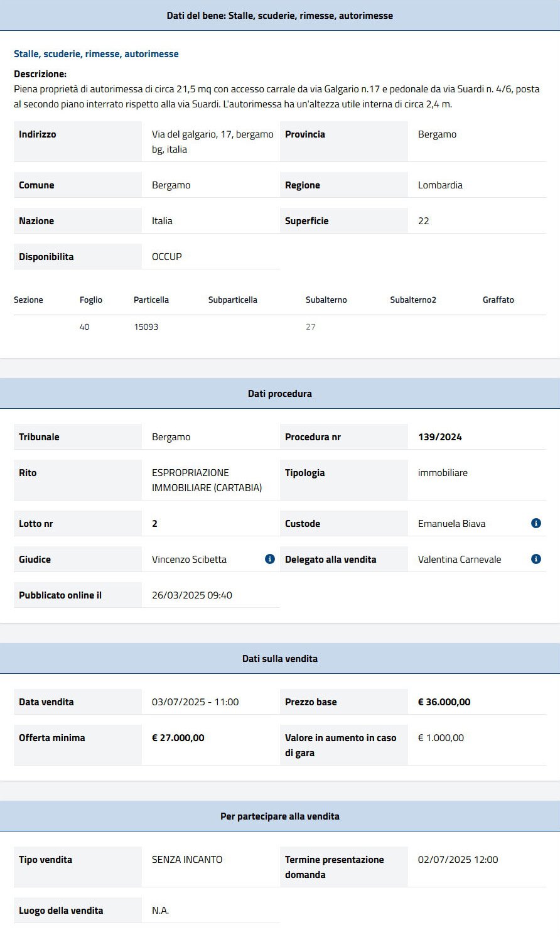Image resolution: width=560 pixels, height=937 pixels.
Task: Select the address 'Via del galgario, 17' value
Action: point(213,142)
